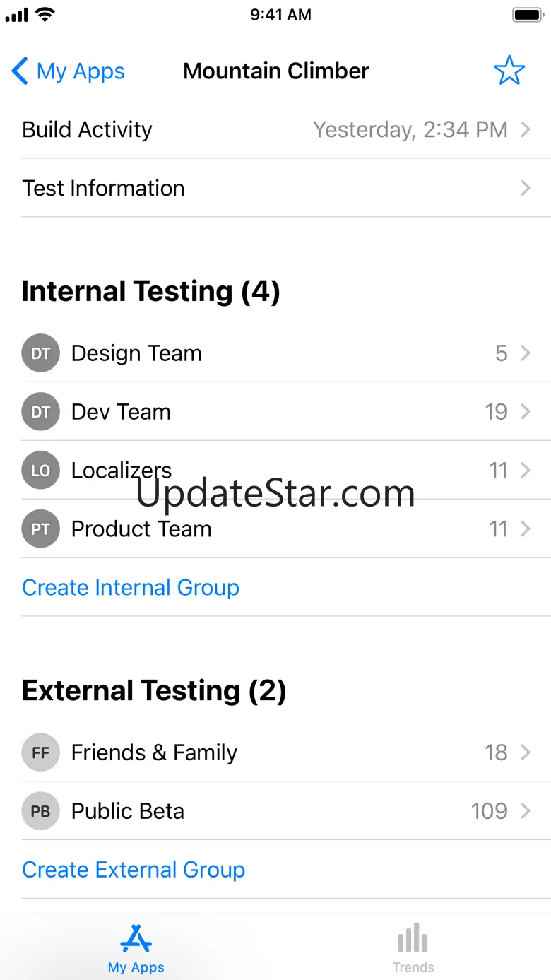551x980 pixels.
Task: Open the Product Team tester count
Action: click(x=498, y=529)
